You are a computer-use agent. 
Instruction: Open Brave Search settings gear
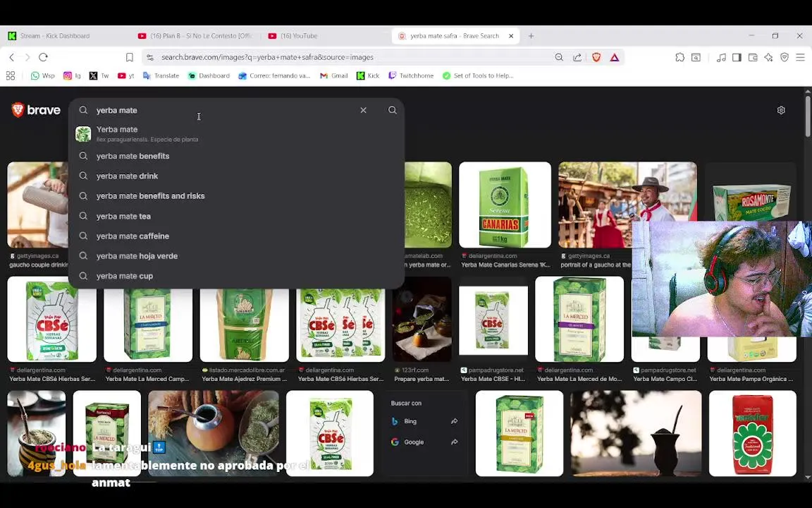click(781, 110)
